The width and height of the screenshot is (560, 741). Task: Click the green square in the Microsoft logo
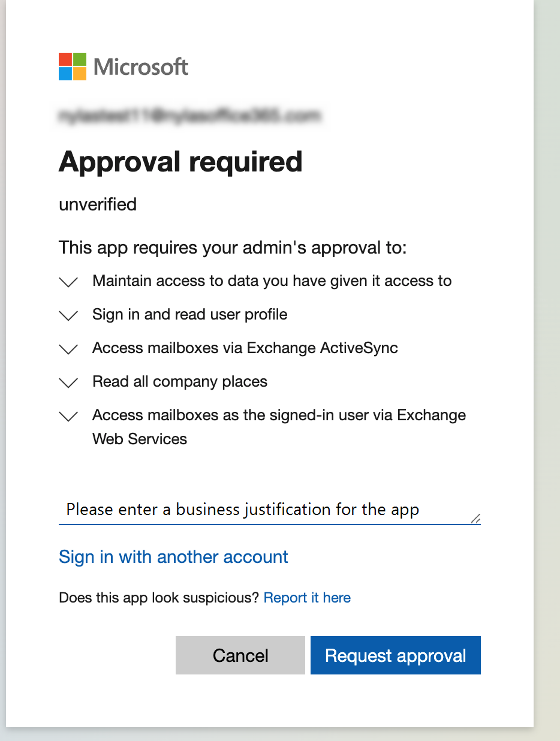80,58
